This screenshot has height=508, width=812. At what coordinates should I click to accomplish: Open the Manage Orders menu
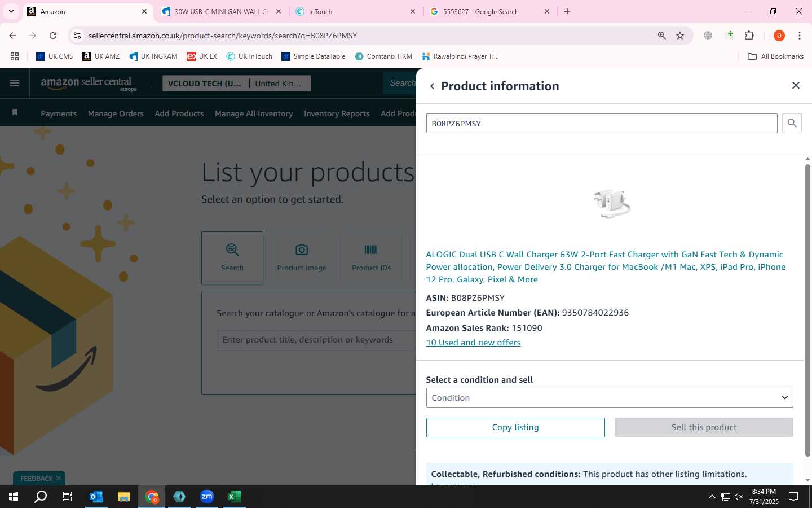click(116, 113)
